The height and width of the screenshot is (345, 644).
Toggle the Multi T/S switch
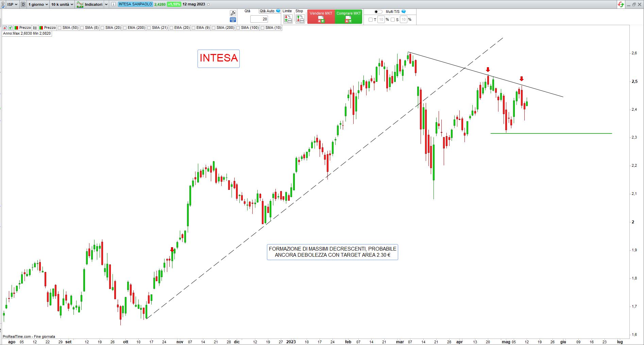pyautogui.click(x=378, y=12)
